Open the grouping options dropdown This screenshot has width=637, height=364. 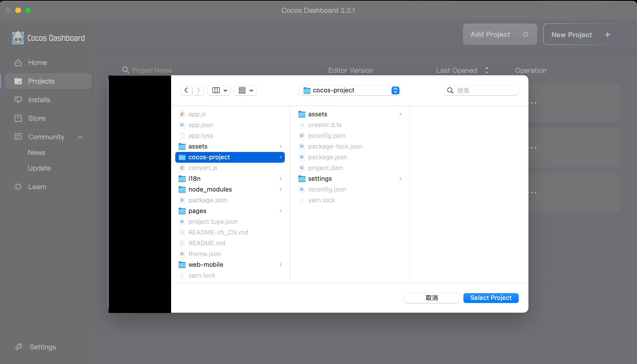point(245,90)
